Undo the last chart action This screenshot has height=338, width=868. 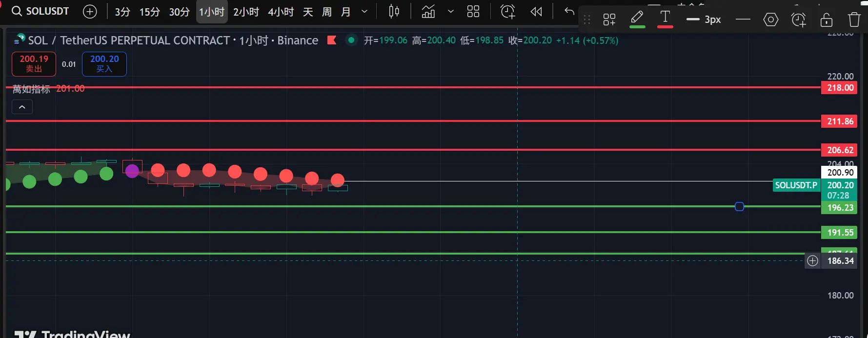point(569,11)
